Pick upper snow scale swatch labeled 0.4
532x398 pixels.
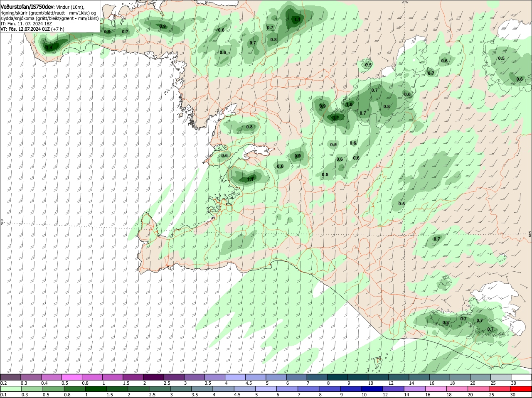51,377
